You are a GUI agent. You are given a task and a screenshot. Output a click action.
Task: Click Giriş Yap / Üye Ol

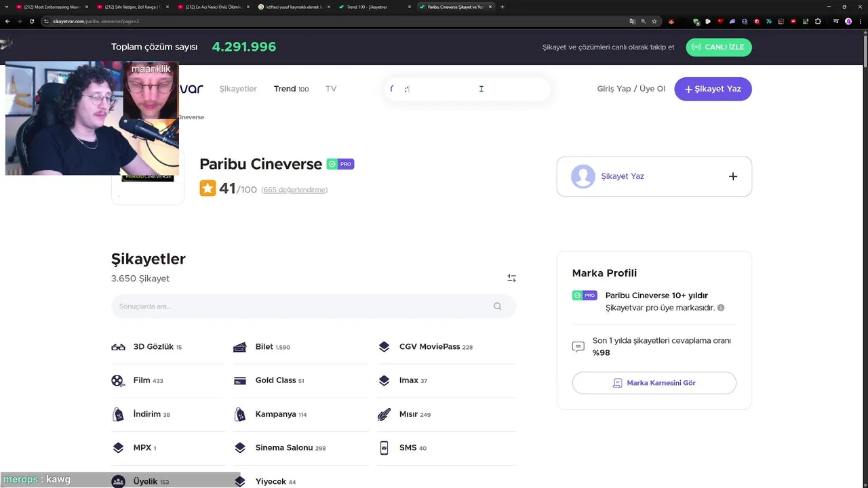[631, 89]
